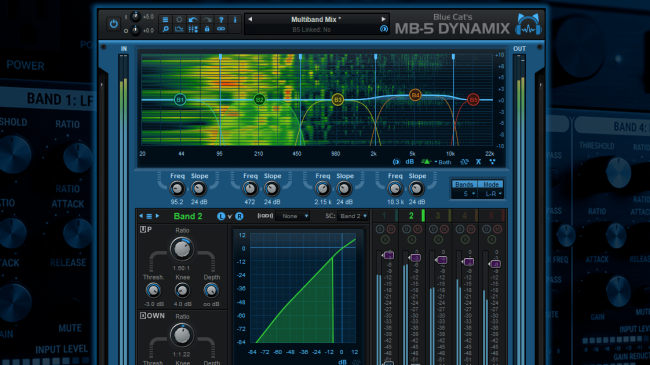Open the help question mark icon
The width and height of the screenshot is (650, 365).
click(x=221, y=19)
